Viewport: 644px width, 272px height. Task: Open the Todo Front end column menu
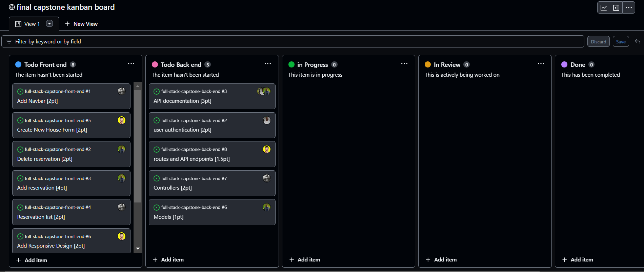click(x=131, y=63)
